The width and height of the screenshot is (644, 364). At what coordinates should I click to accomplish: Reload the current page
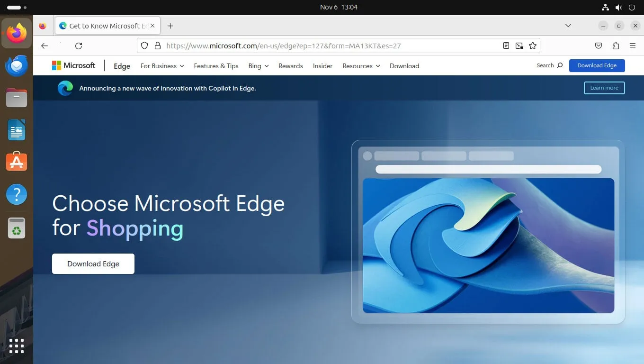79,45
